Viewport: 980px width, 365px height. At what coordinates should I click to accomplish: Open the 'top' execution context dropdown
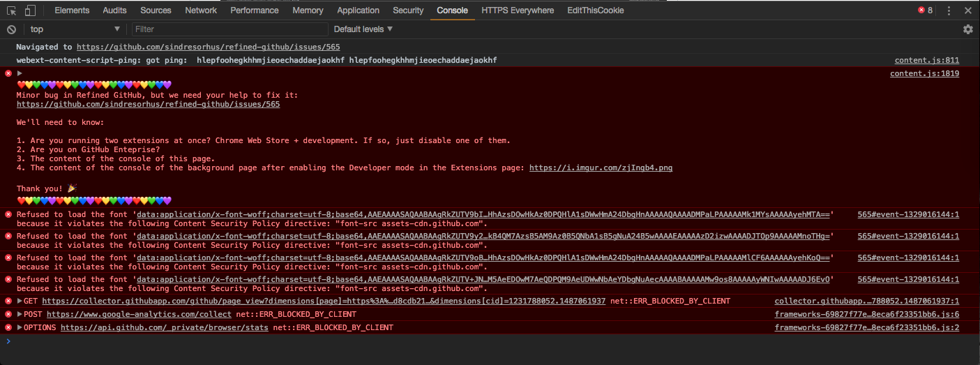pos(75,29)
